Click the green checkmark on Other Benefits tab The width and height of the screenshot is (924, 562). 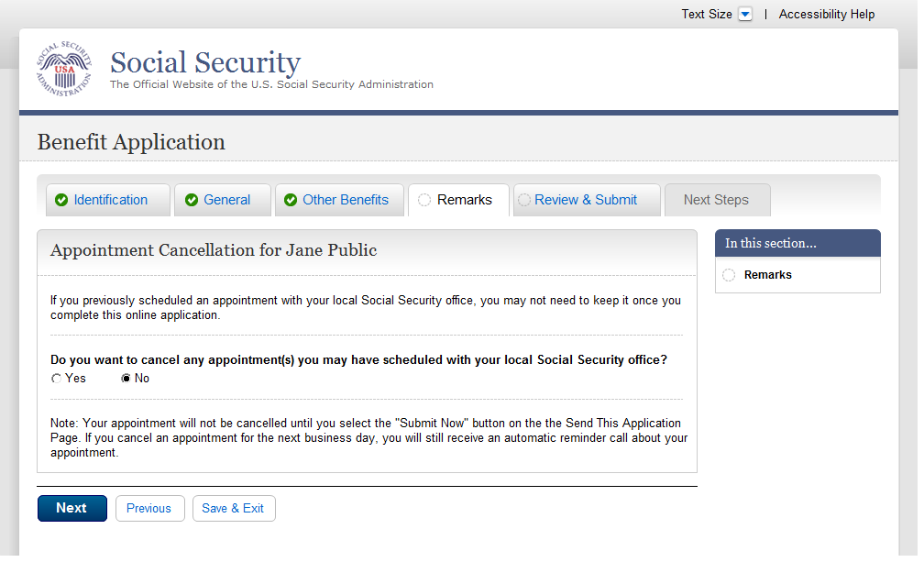(291, 201)
